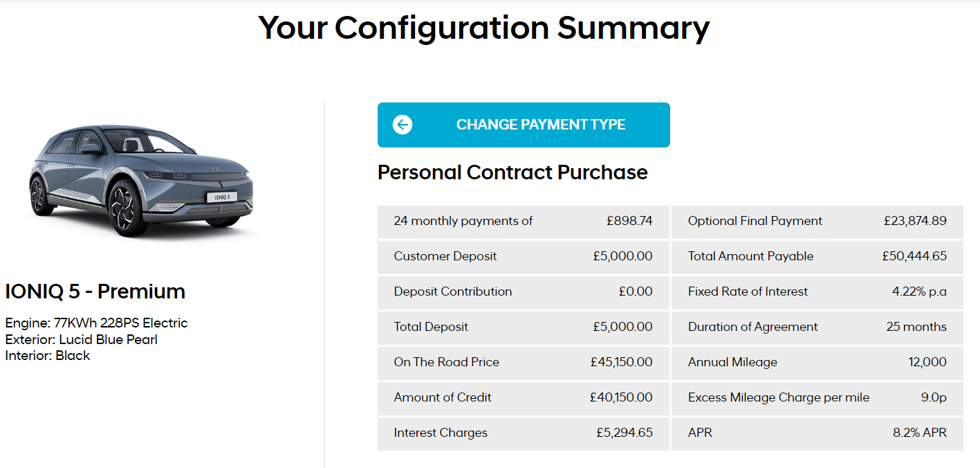Click the 24 monthly payments row
980x468 pixels.
[x=524, y=222]
